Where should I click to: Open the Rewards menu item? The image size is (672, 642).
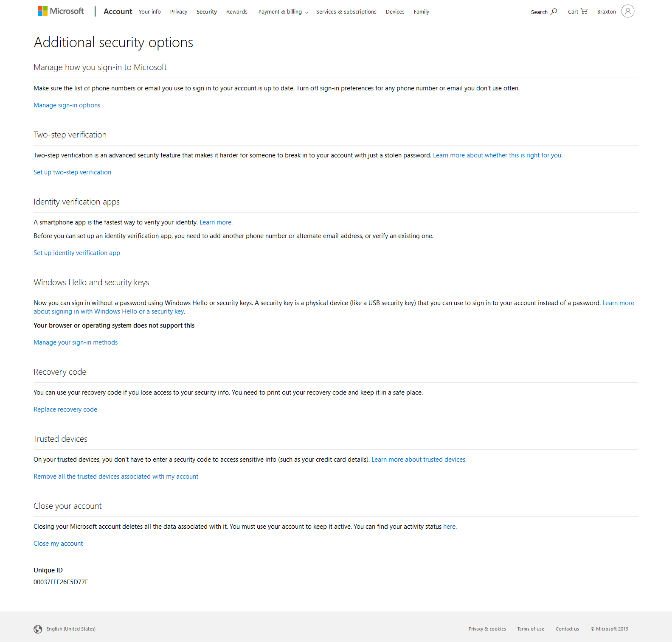[x=237, y=11]
